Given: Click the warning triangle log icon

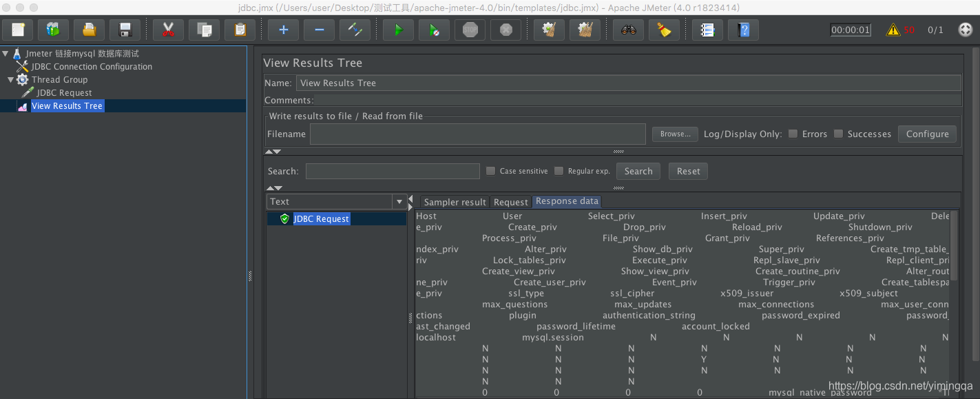Looking at the screenshot, I should [x=893, y=30].
